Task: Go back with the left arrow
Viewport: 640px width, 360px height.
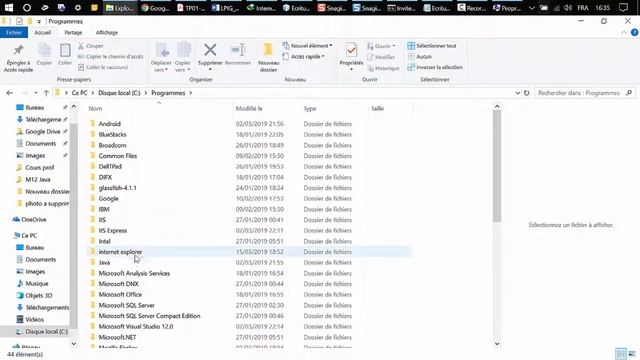Action: tap(9, 93)
